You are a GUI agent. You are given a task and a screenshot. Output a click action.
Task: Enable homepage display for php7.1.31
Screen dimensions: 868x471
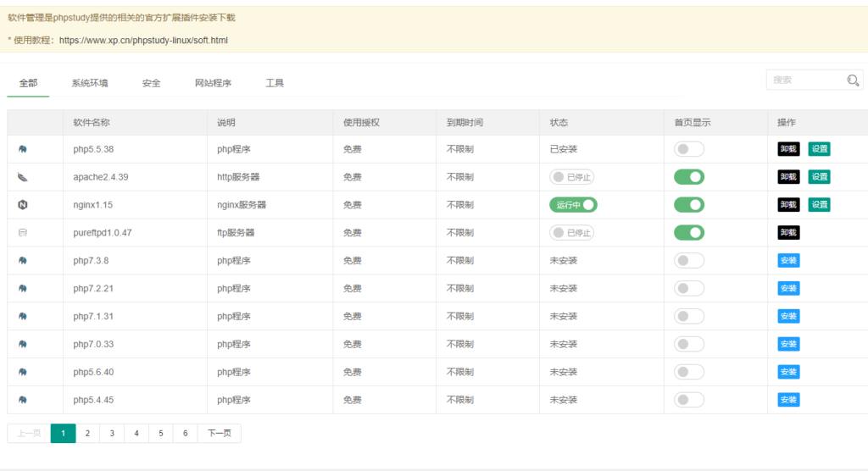tap(688, 316)
